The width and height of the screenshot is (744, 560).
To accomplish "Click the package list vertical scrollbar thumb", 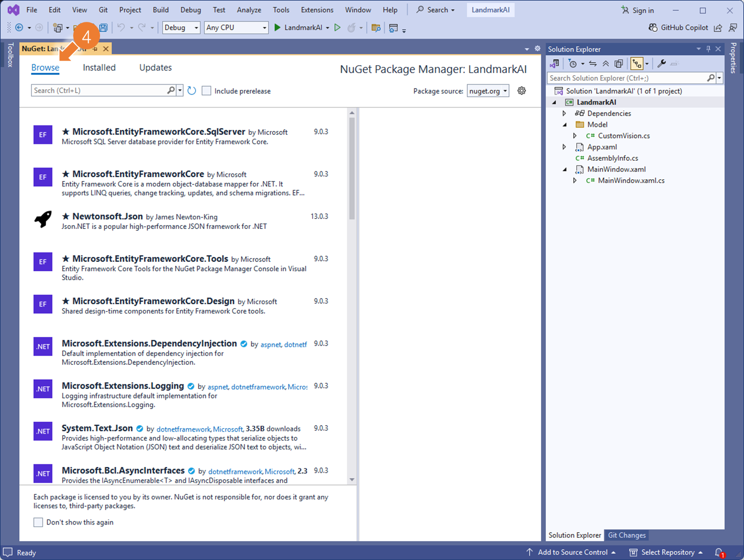I will tap(352, 168).
